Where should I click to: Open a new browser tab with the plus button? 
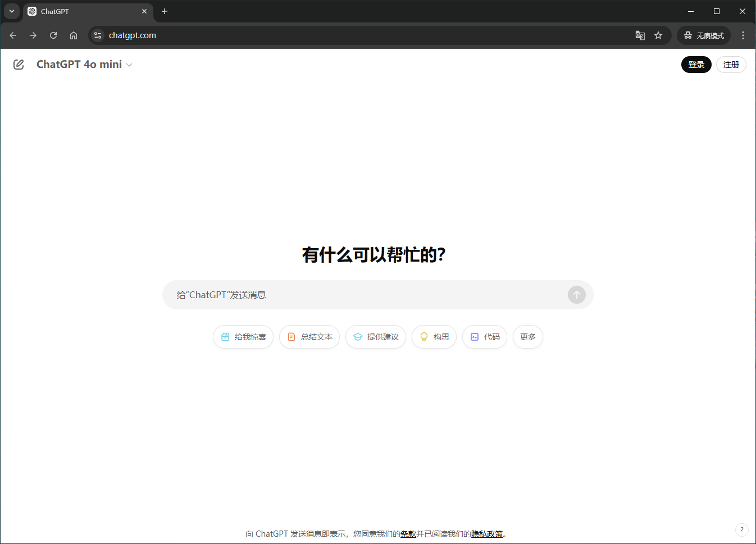tap(165, 11)
